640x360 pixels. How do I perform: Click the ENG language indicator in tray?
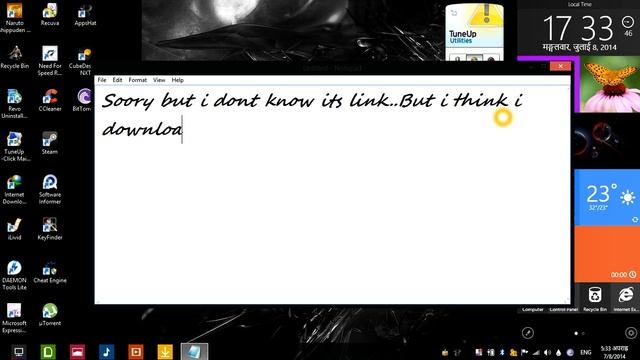click(586, 352)
